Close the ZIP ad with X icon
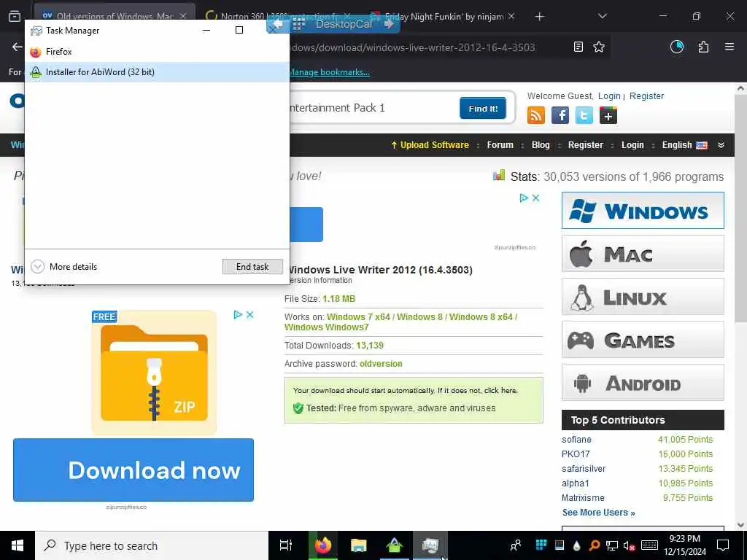Viewport: 747px width, 560px height. pyautogui.click(x=249, y=315)
